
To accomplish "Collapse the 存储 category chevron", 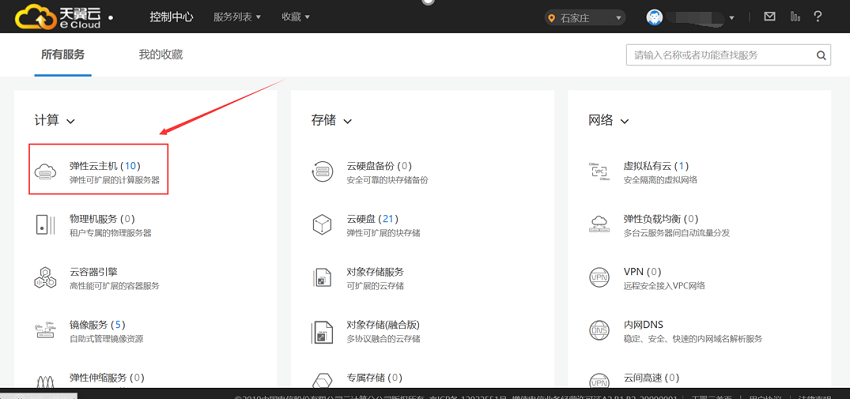I will 347,121.
